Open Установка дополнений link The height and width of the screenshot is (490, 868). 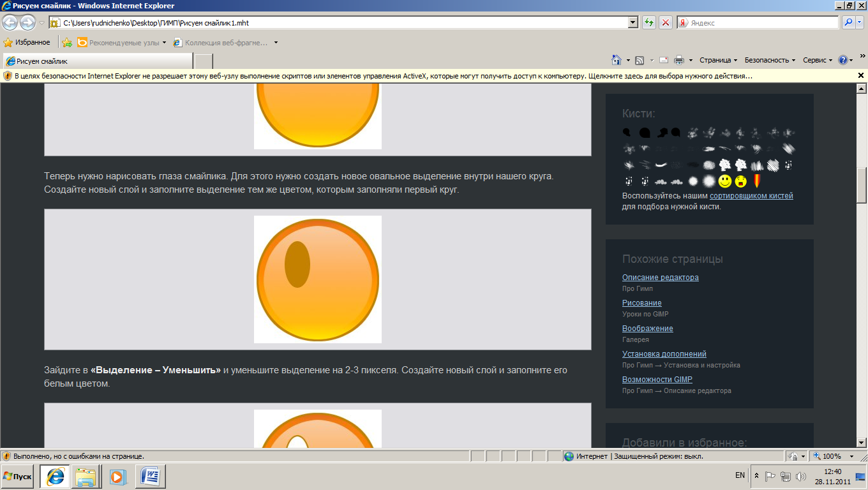click(x=664, y=354)
